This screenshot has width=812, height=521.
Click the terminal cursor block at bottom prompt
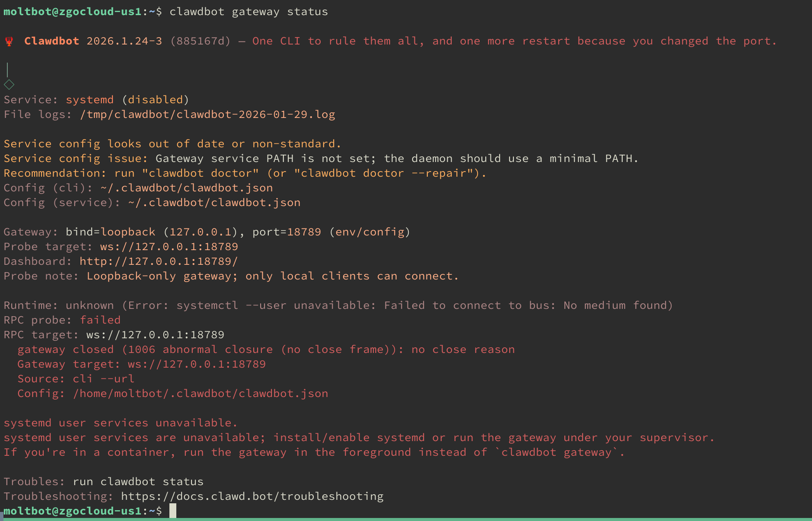(173, 511)
